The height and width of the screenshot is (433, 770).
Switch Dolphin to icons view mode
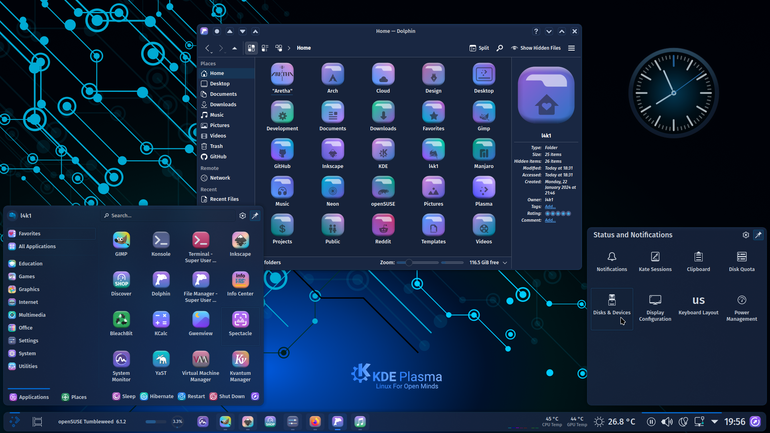[x=251, y=48]
